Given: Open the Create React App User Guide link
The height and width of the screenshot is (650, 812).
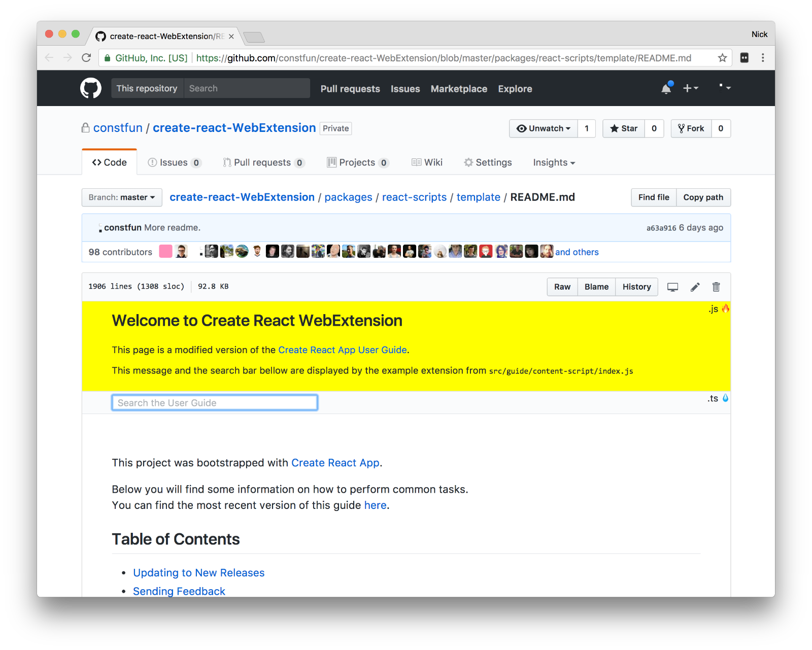Looking at the screenshot, I should coord(343,350).
